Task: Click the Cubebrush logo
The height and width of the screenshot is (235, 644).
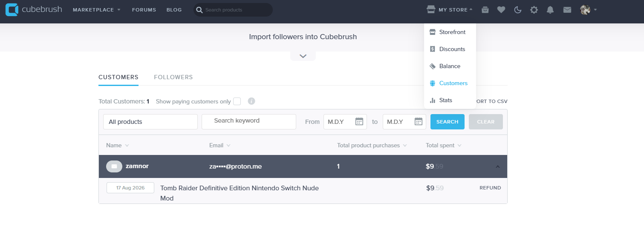Action: click(x=34, y=9)
